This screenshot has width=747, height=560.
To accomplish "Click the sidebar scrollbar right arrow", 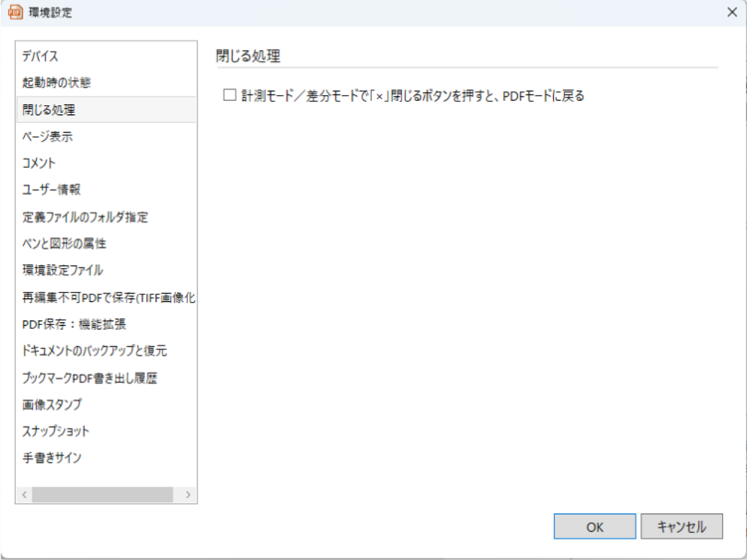I will [188, 495].
